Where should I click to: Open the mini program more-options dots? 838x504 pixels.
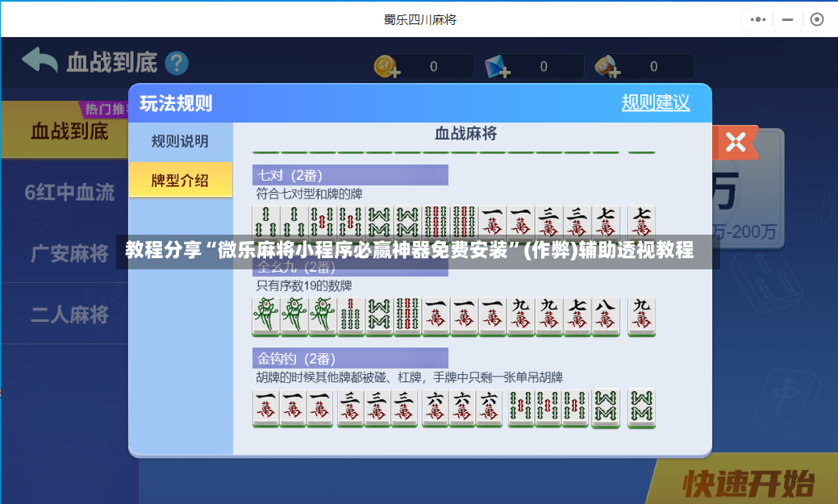(x=758, y=20)
